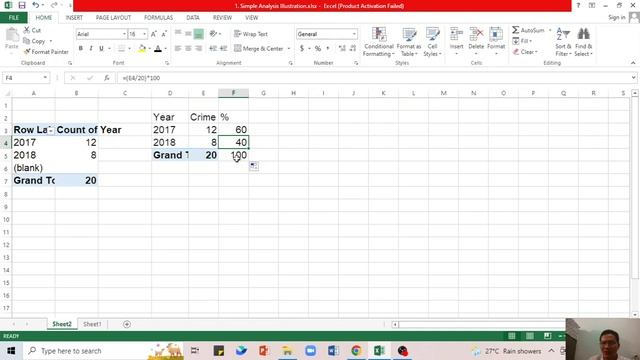Click the Redo arrow icon
640x360 pixels.
point(54,5)
